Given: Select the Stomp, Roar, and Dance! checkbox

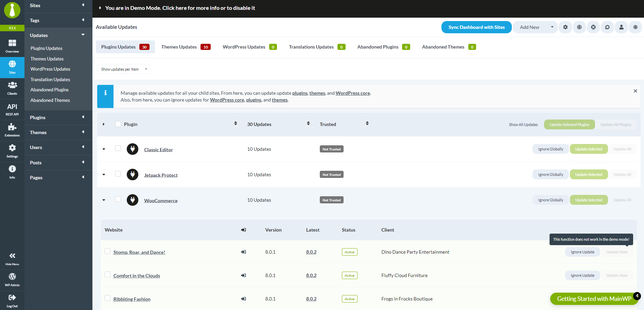Looking at the screenshot, I should (x=107, y=251).
